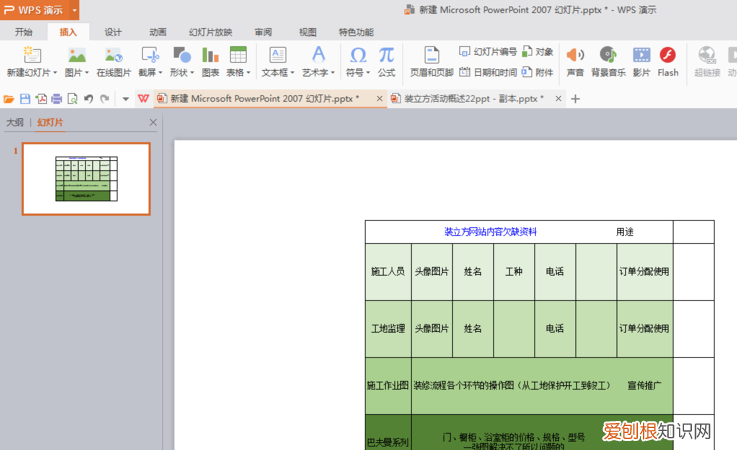Insert a picture with 图片 icon
Viewport: 737px width, 450px height.
point(77,55)
